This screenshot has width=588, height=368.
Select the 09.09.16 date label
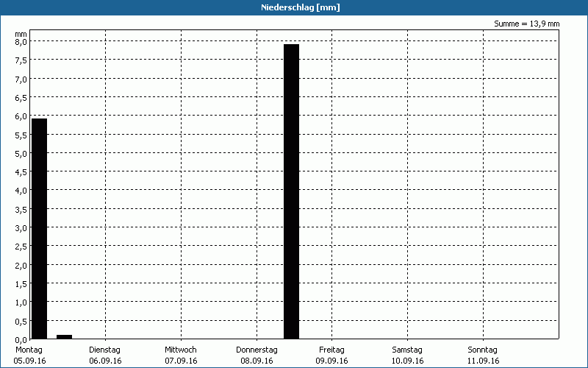pos(332,361)
